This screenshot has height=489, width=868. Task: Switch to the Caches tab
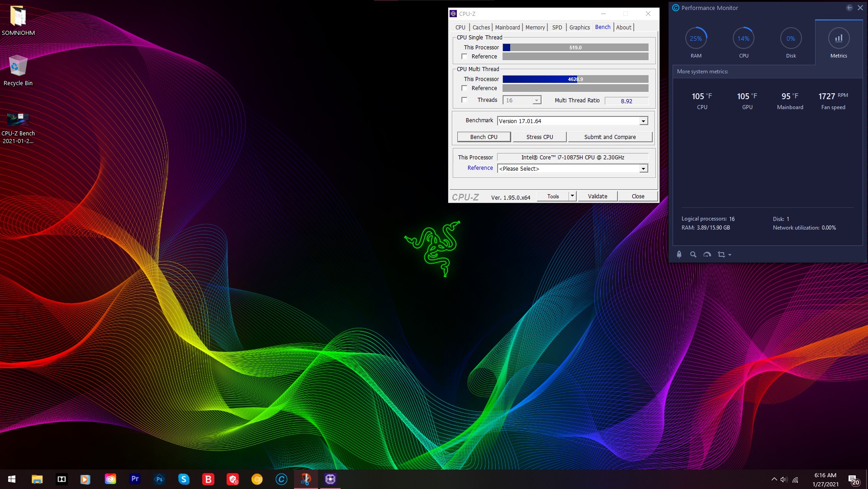[x=481, y=27]
